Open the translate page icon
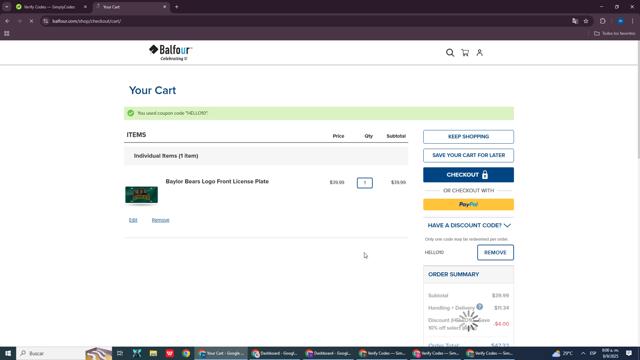This screenshot has height=360, width=640. [x=575, y=21]
